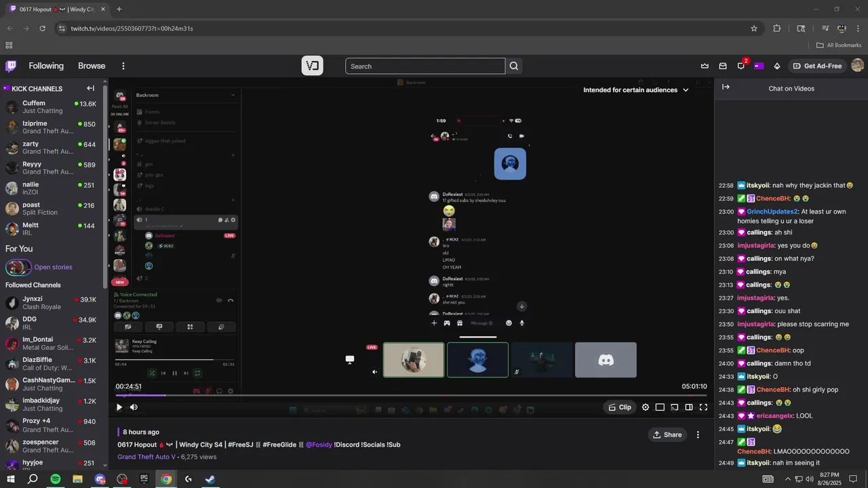Reload the Twitch page
The width and height of the screenshot is (868, 488).
coord(42,28)
